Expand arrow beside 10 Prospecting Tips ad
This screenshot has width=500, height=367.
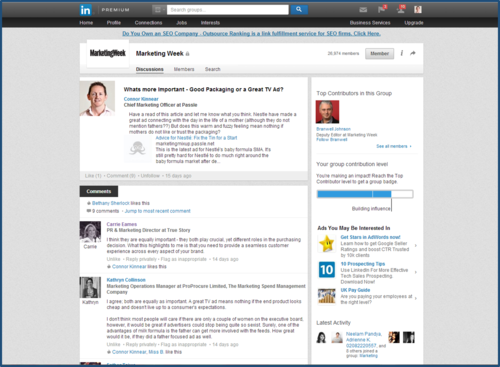click(416, 272)
